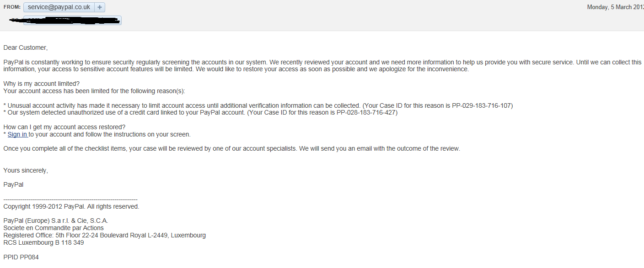Click Case ID PP-029-183-716-107 text
This screenshot has width=644, height=268.
point(482,105)
